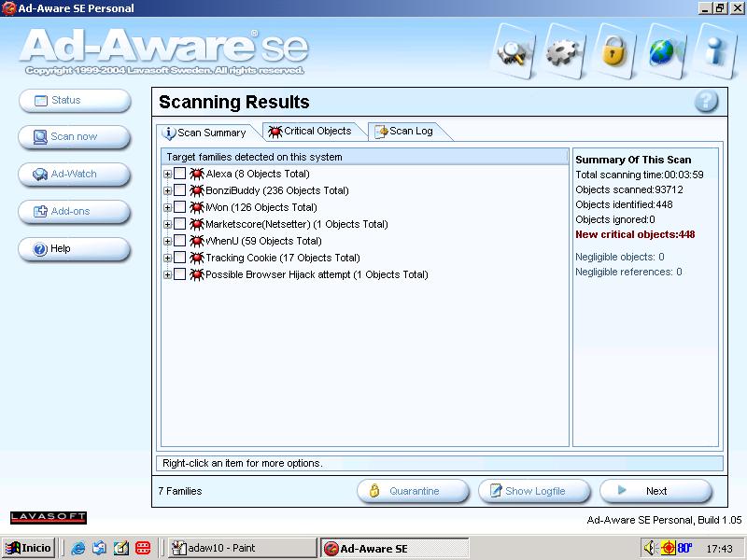Switch to the Scan Summary tab
The width and height of the screenshot is (747, 560).
point(207,133)
